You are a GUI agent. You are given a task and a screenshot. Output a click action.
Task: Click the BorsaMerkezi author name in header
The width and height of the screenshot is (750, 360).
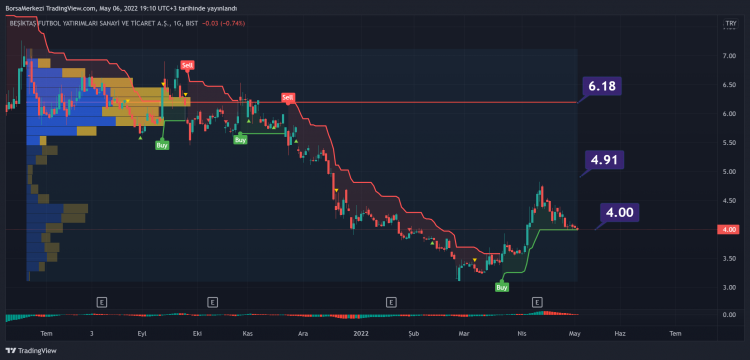point(22,9)
